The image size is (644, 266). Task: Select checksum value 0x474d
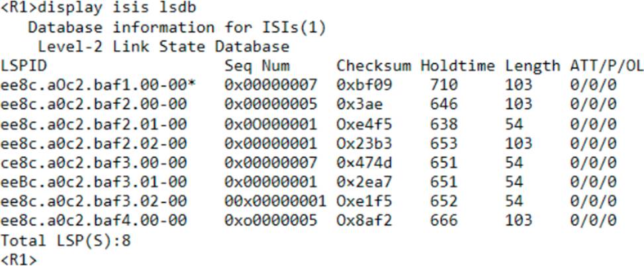coord(364,163)
